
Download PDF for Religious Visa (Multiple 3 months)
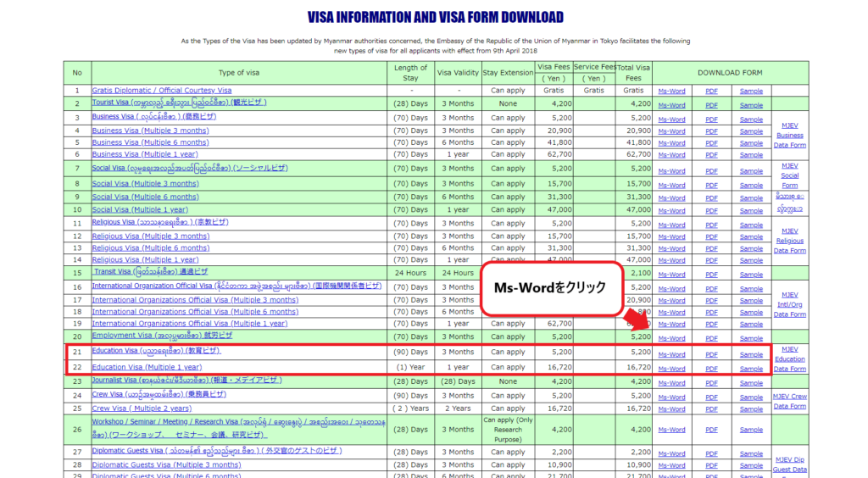(711, 237)
